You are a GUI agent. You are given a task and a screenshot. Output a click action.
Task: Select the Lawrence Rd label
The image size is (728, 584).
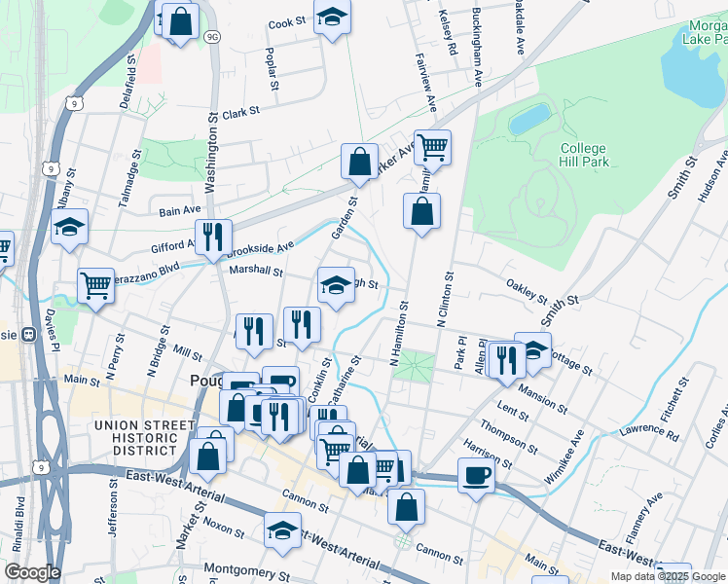click(x=649, y=432)
